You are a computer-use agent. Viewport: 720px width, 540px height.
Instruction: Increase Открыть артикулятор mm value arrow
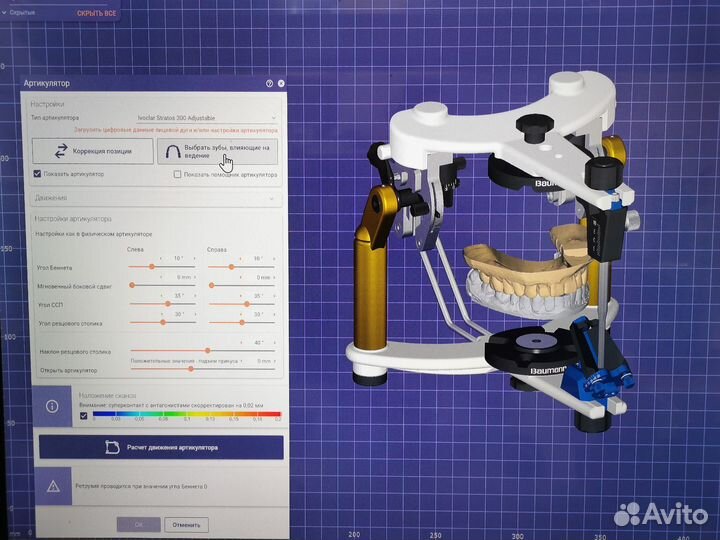[275, 361]
